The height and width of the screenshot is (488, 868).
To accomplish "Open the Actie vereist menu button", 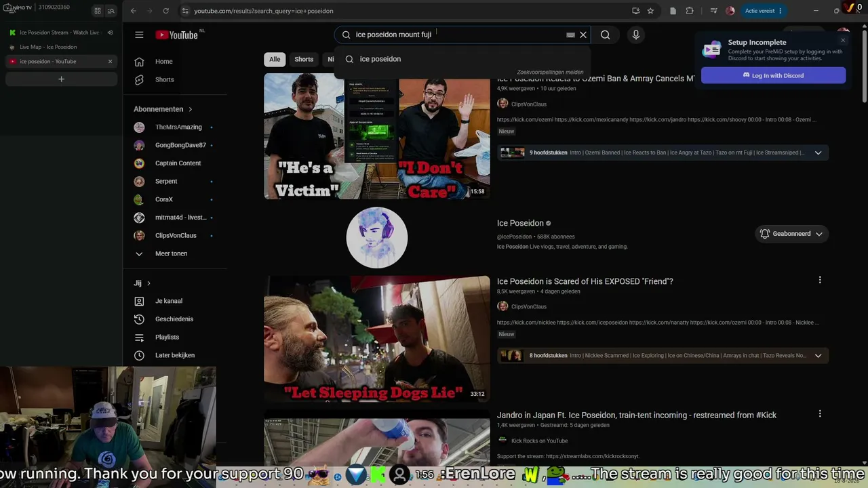I will pos(764,11).
